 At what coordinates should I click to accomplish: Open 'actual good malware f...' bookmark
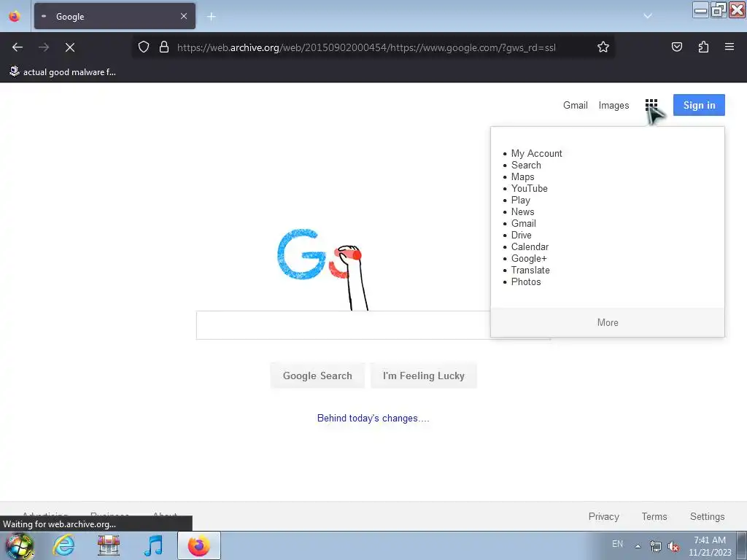coord(63,72)
